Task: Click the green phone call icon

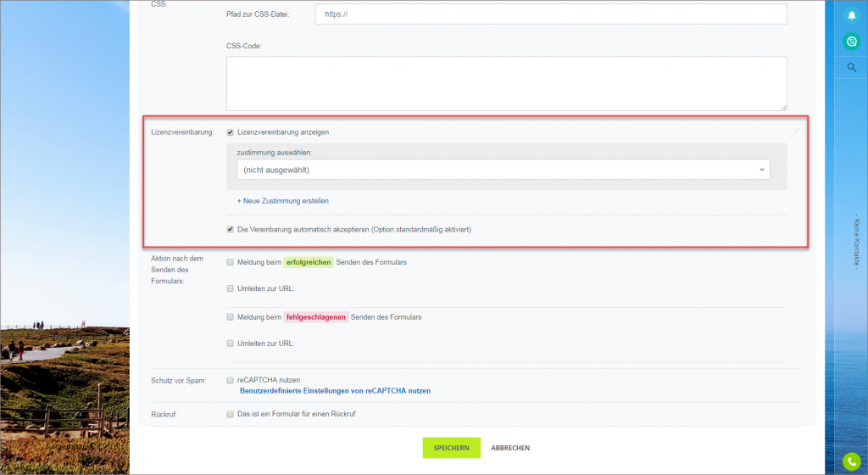Action: pyautogui.click(x=851, y=461)
